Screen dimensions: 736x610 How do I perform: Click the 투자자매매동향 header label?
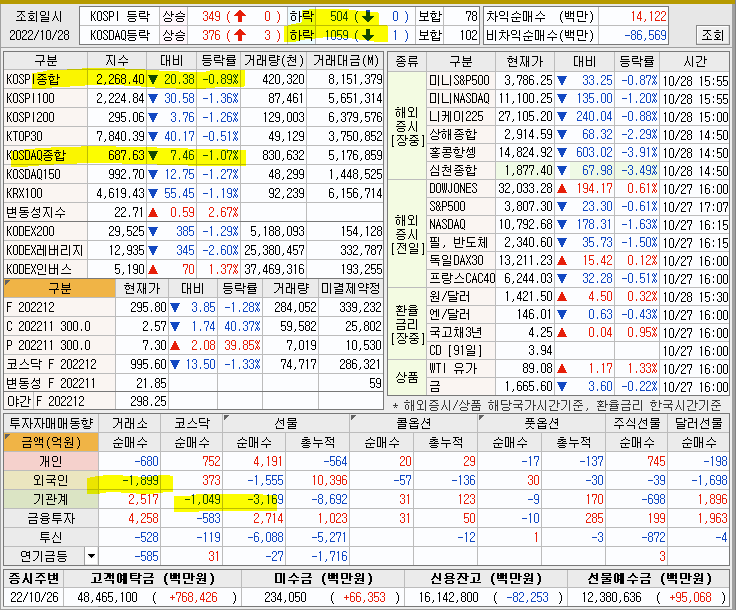(x=51, y=423)
